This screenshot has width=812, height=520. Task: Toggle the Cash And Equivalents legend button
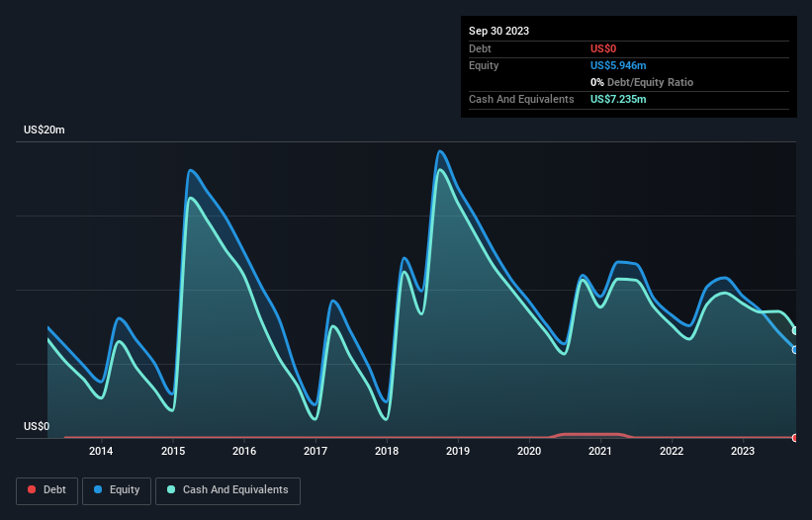tap(227, 490)
